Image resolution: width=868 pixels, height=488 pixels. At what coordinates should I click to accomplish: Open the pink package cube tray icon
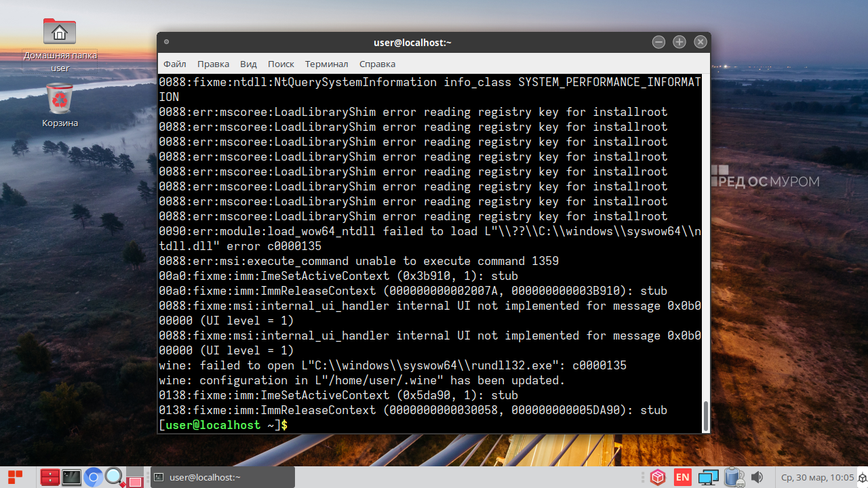pyautogui.click(x=657, y=477)
